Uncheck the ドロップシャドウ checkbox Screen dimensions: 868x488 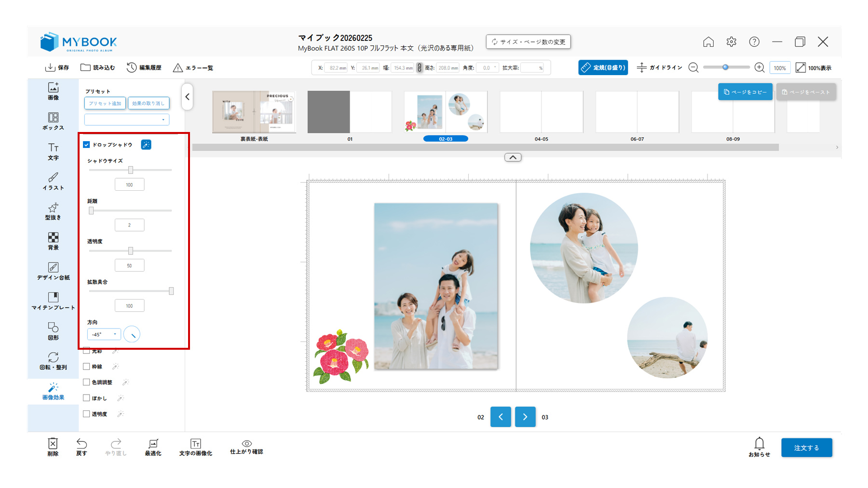click(x=87, y=145)
